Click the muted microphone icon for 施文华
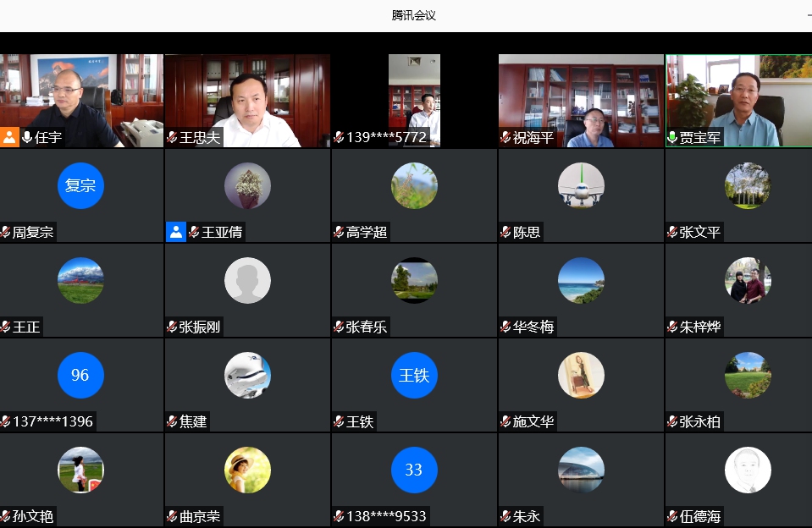Screen dimensions: 812x528 coord(506,421)
